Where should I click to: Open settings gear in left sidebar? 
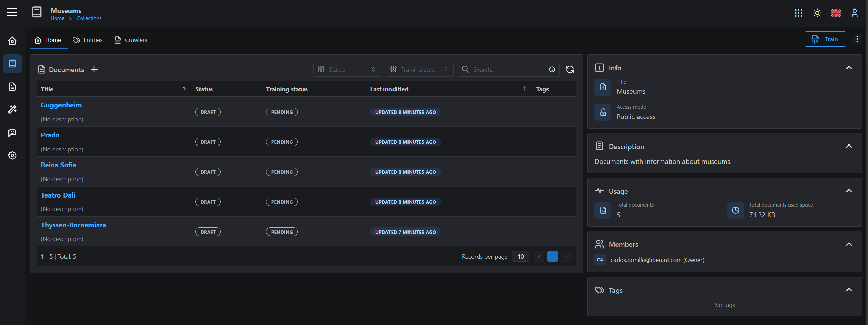point(12,155)
